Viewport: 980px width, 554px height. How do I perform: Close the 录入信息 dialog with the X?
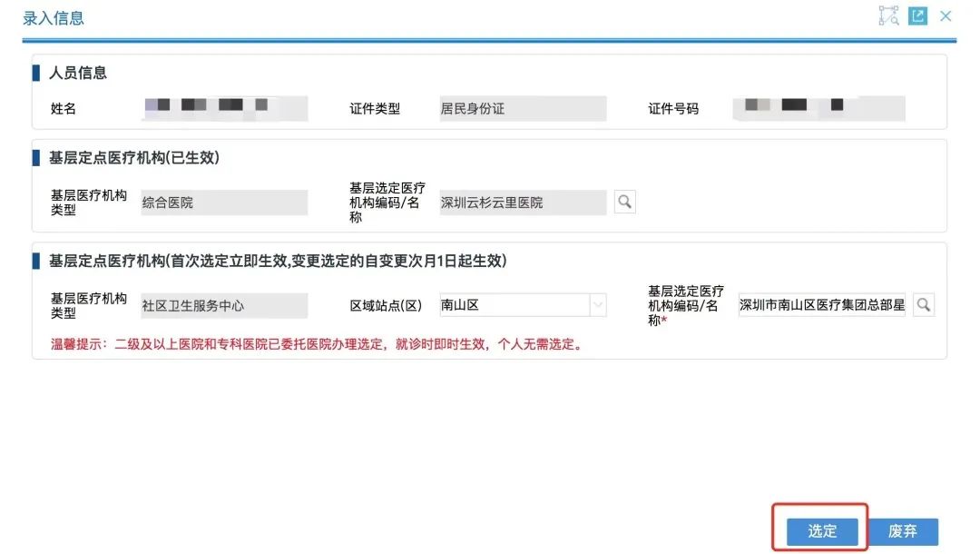[946, 15]
